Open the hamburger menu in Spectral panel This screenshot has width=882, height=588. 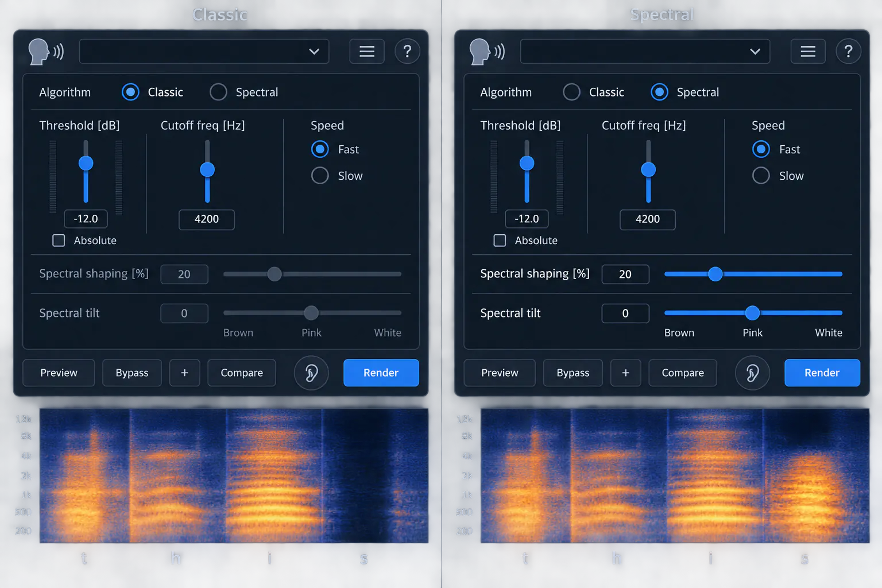(808, 52)
